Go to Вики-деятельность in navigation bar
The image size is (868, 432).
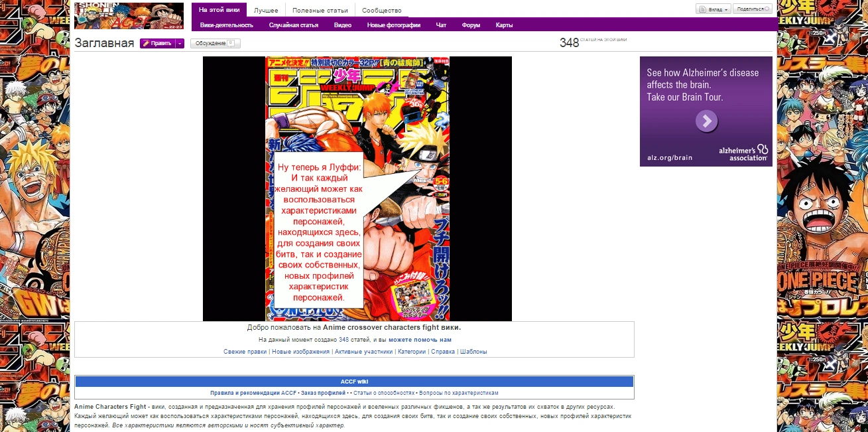227,25
